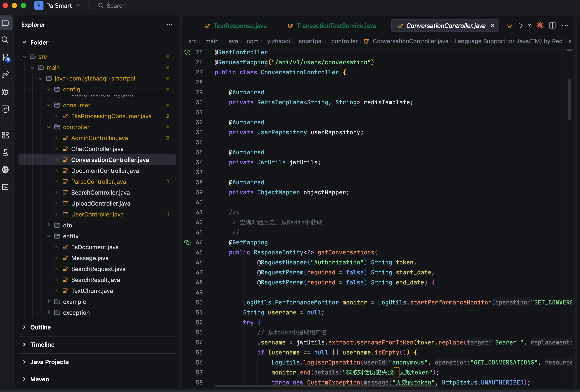
Task: Open the Run and Debug bug icon
Action: click(5, 92)
